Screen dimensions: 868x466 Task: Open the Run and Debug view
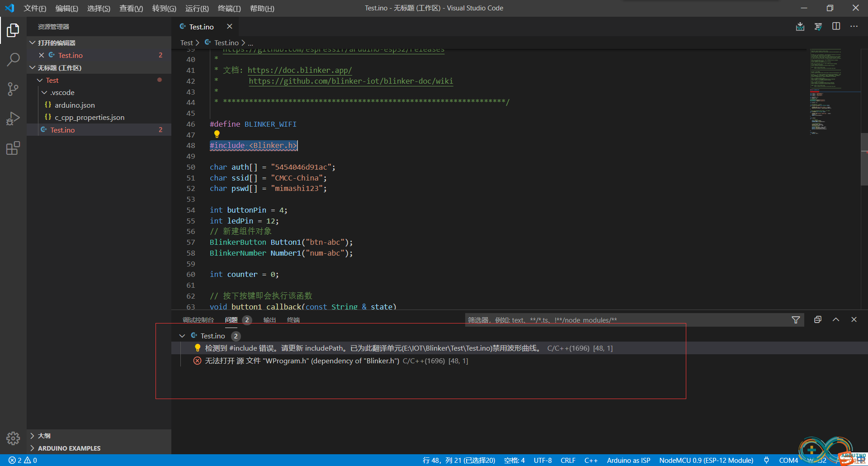click(x=13, y=119)
